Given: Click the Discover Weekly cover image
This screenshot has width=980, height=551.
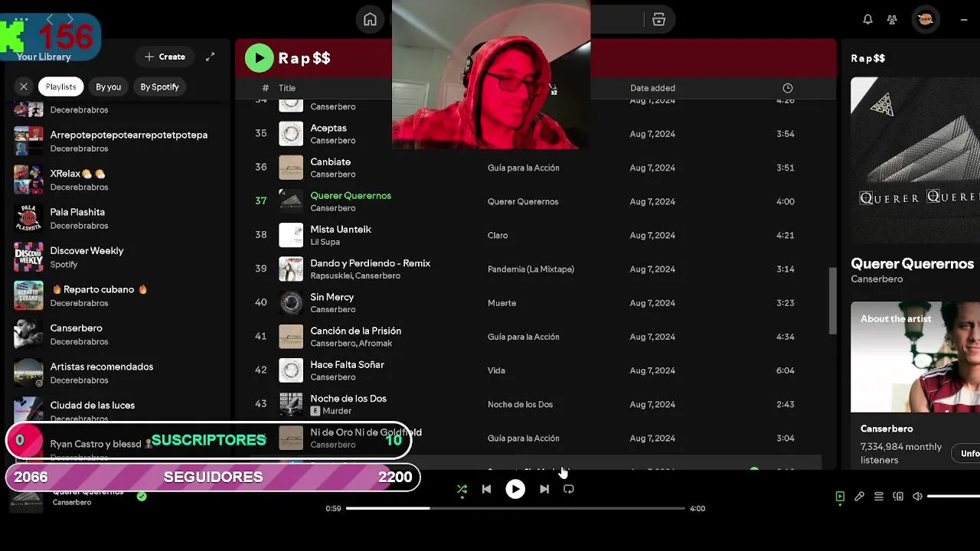Looking at the screenshot, I should [28, 257].
